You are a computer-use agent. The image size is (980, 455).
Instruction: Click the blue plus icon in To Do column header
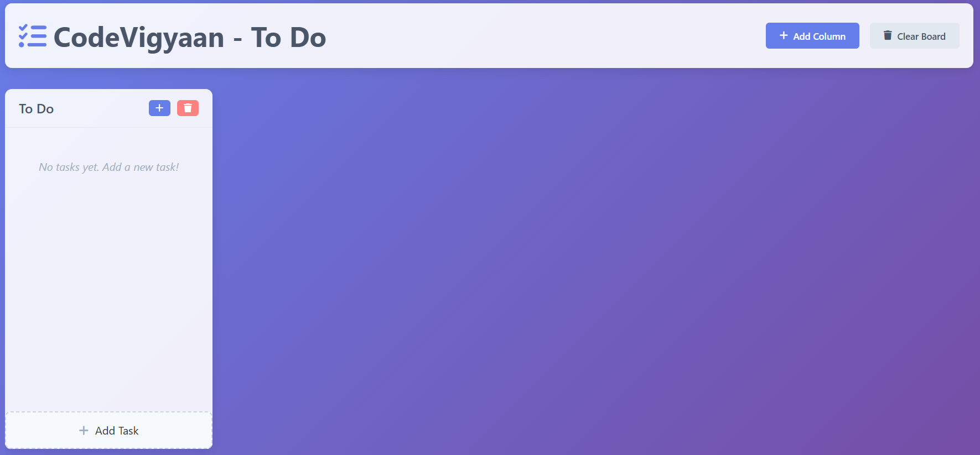tap(159, 108)
